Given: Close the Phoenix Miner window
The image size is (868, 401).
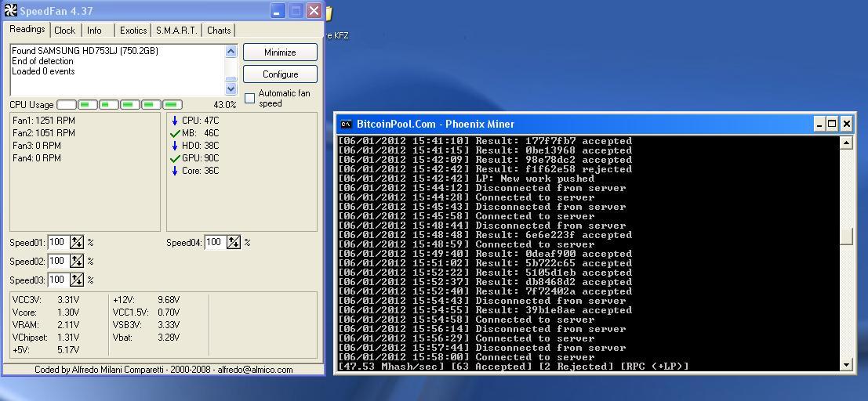Looking at the screenshot, I should click(x=846, y=125).
